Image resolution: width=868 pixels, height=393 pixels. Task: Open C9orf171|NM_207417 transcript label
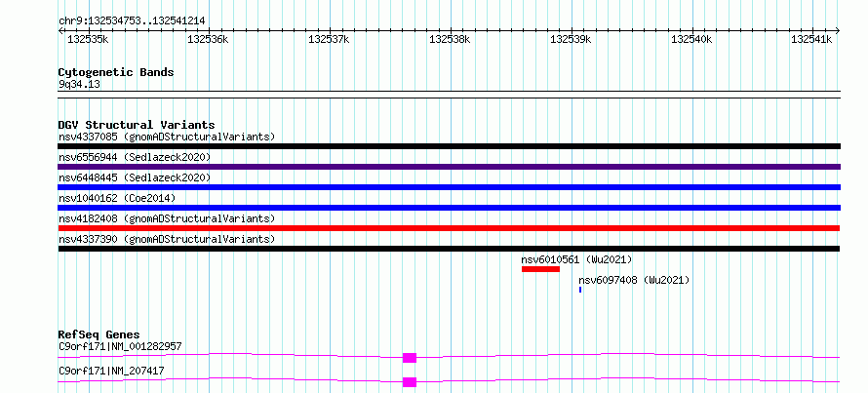pyautogui.click(x=111, y=371)
